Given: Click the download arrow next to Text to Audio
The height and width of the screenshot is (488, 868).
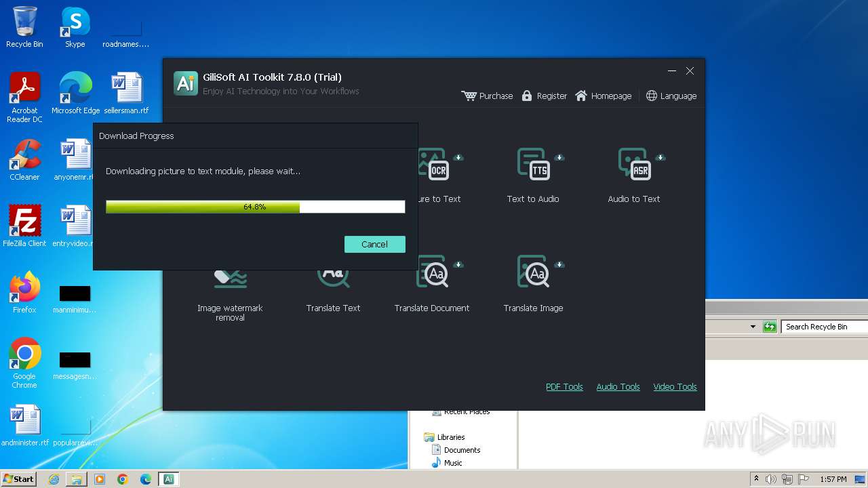Looking at the screenshot, I should click(x=559, y=157).
